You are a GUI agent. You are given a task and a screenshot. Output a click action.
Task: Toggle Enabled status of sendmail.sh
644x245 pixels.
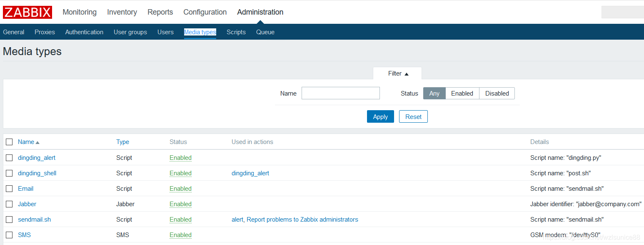(x=180, y=220)
